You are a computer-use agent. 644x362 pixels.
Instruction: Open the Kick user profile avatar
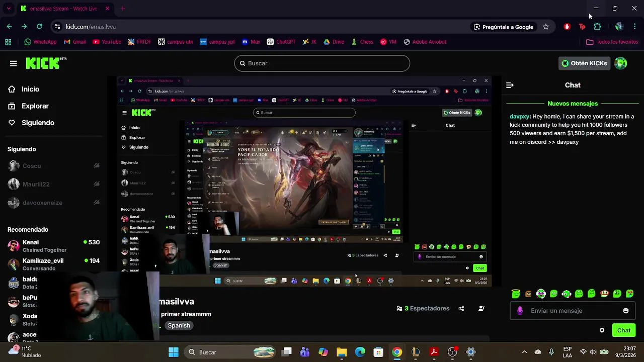[x=621, y=63]
